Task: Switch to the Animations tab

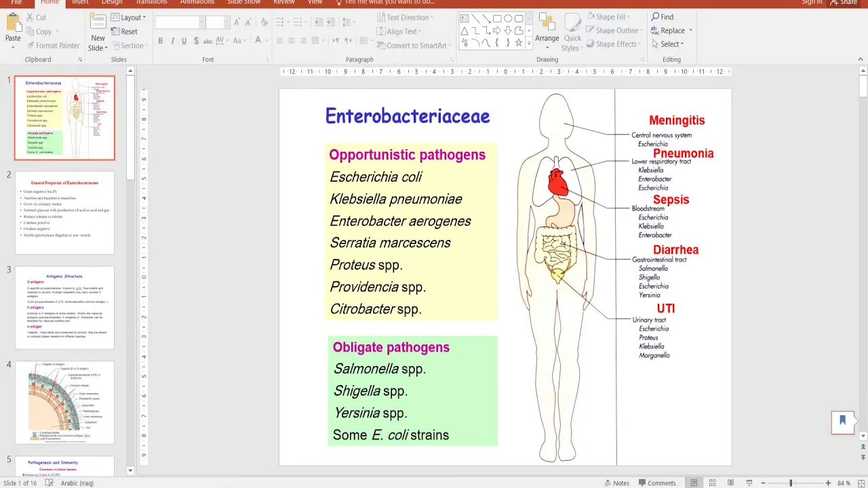Action: pyautogui.click(x=197, y=2)
